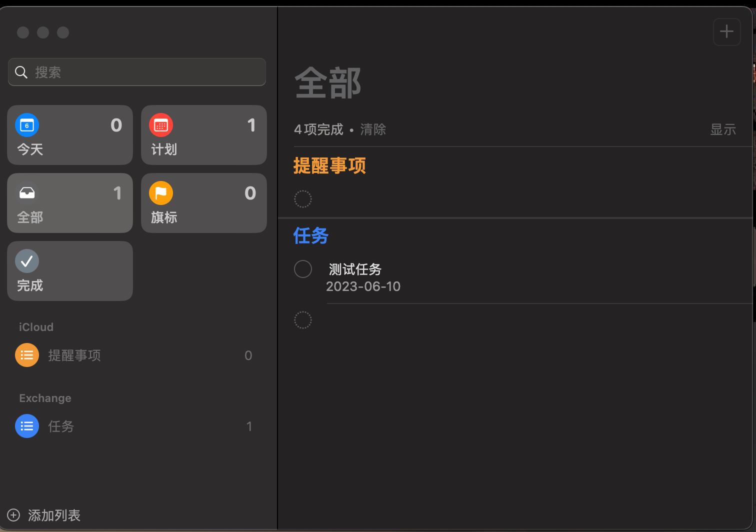Click the Completed checkmark icon
This screenshot has width=756, height=532.
pyautogui.click(x=27, y=261)
